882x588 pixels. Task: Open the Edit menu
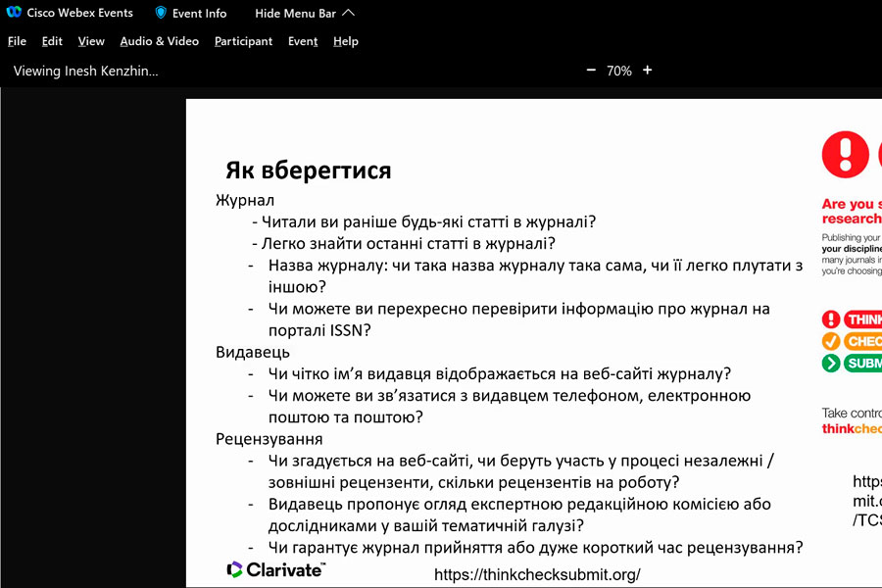coord(52,41)
